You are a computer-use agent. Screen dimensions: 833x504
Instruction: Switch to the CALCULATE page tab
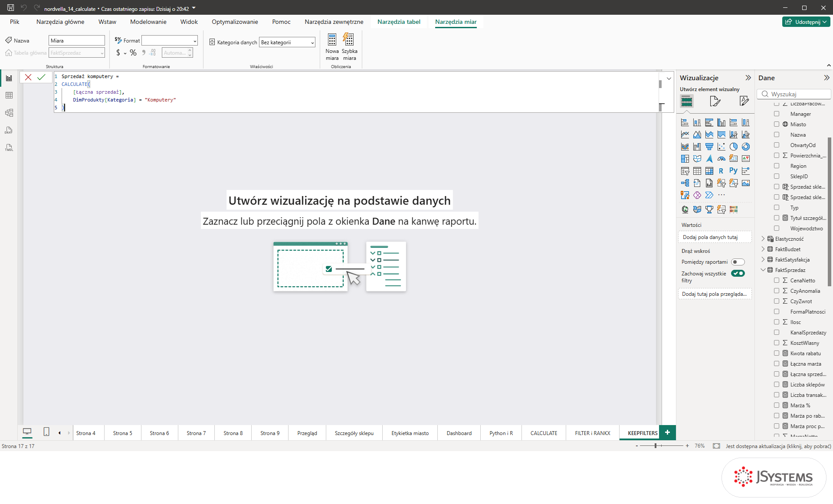pyautogui.click(x=544, y=433)
